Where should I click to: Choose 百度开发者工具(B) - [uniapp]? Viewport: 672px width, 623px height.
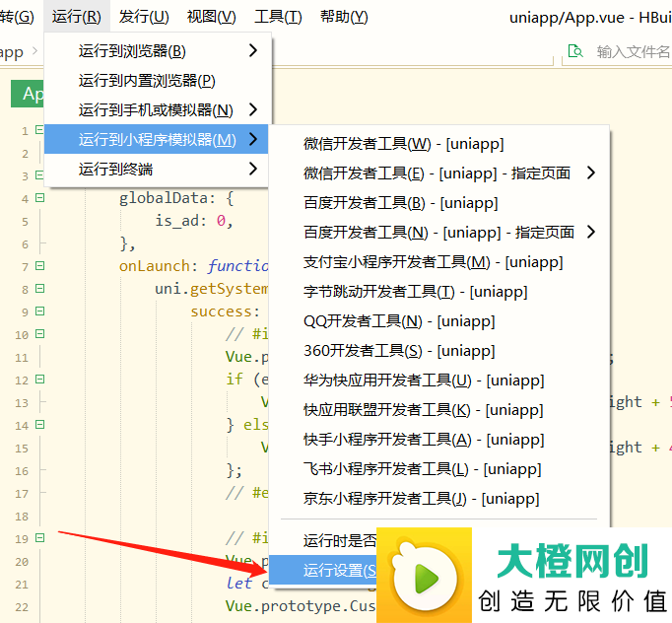(x=438, y=202)
